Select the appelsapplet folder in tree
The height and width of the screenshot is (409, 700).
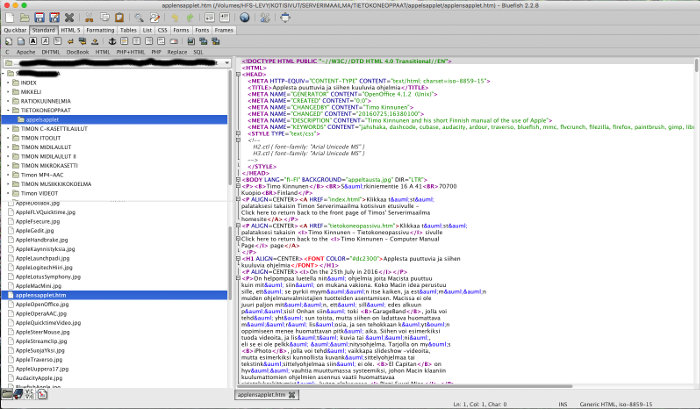click(114, 120)
